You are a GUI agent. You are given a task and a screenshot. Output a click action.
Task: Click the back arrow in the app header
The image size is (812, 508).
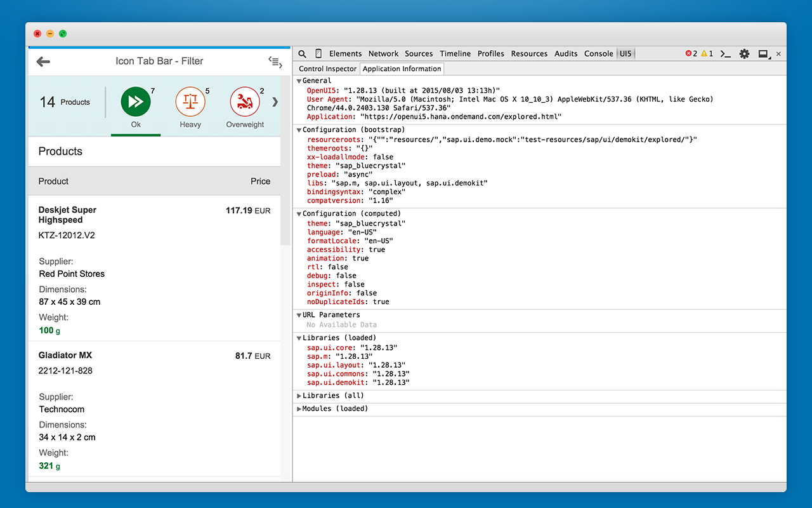point(43,61)
